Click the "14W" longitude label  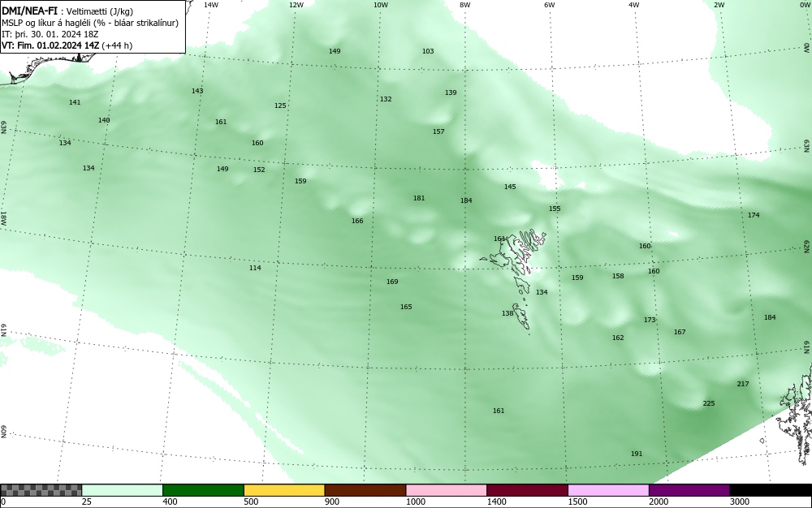pyautogui.click(x=211, y=5)
